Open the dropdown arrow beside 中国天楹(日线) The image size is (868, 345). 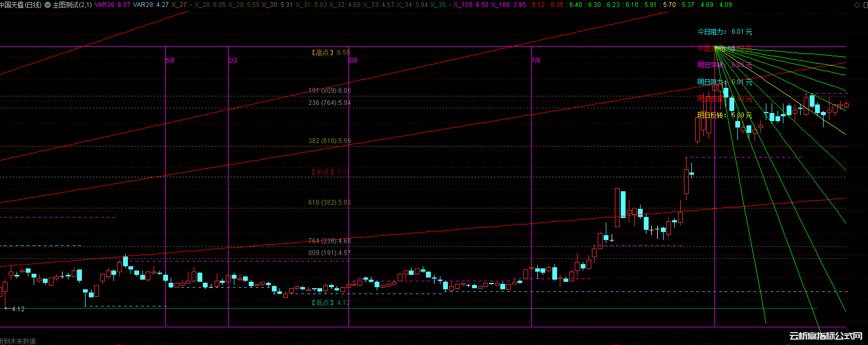pyautogui.click(x=48, y=5)
